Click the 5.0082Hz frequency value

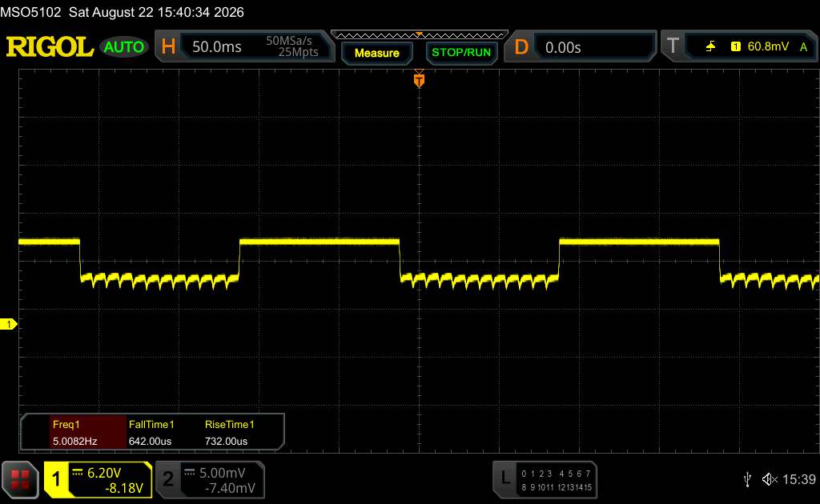[x=74, y=442]
